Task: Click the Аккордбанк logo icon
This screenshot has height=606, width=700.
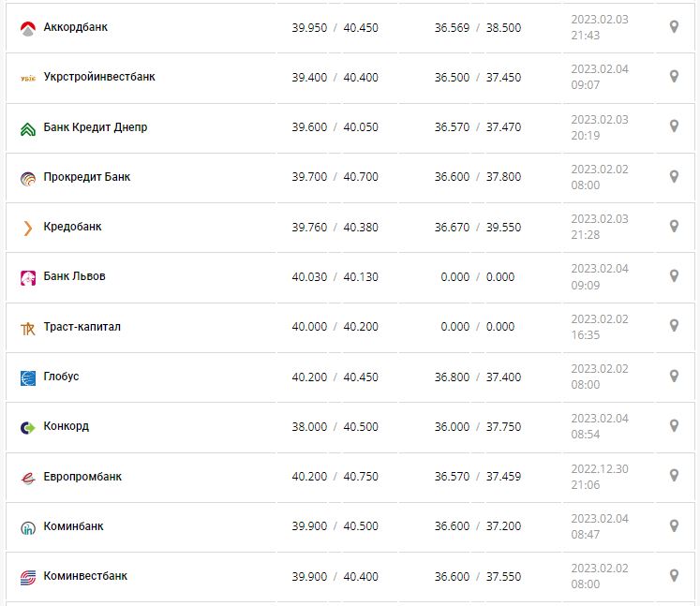Action: tap(27, 28)
